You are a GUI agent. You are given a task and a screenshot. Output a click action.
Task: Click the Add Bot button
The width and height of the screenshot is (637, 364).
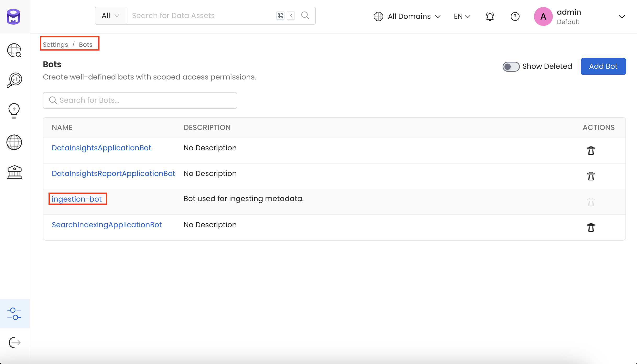pos(603,66)
